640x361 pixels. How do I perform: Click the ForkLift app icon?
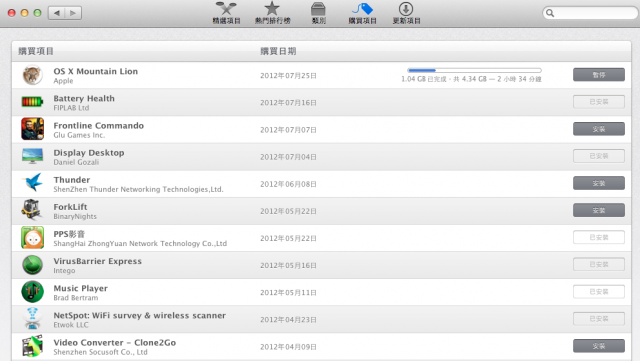click(x=32, y=210)
